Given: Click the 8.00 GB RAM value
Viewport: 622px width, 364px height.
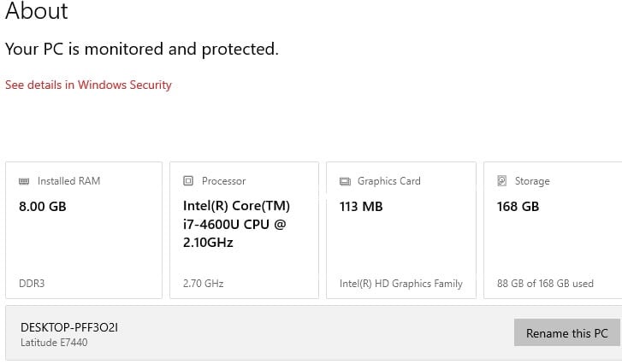Looking at the screenshot, I should (x=42, y=206).
